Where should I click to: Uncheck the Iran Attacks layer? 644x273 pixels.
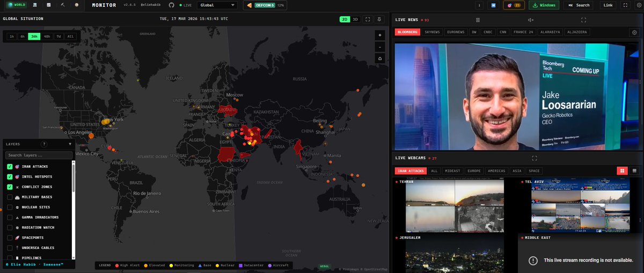point(10,167)
